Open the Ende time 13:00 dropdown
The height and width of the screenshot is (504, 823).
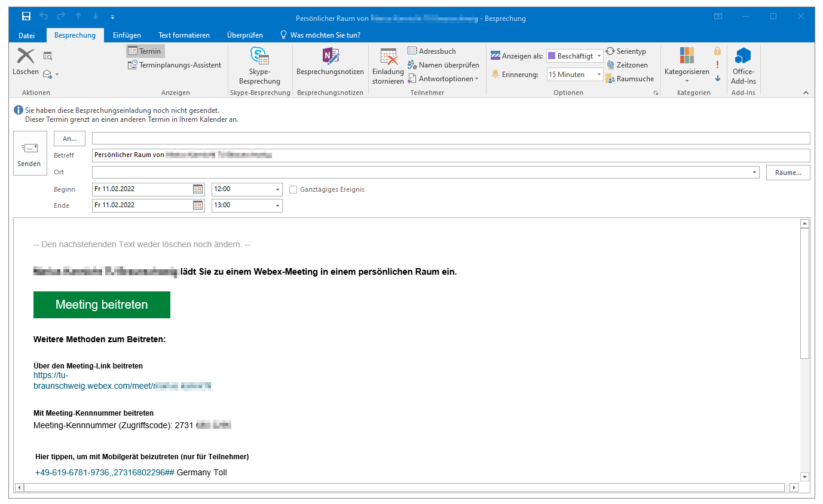coord(278,205)
